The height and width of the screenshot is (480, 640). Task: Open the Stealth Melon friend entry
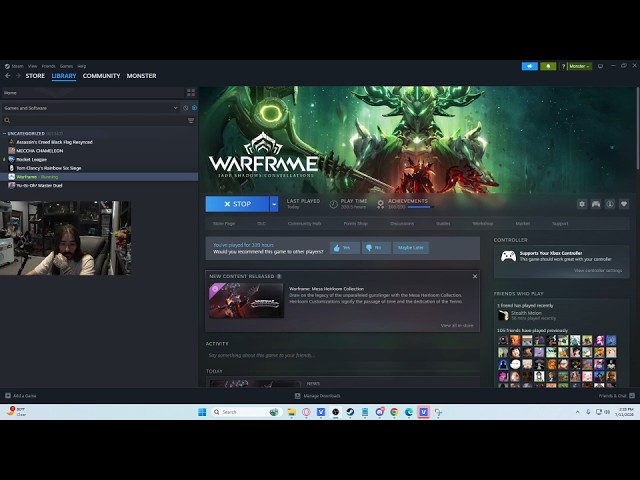click(527, 315)
